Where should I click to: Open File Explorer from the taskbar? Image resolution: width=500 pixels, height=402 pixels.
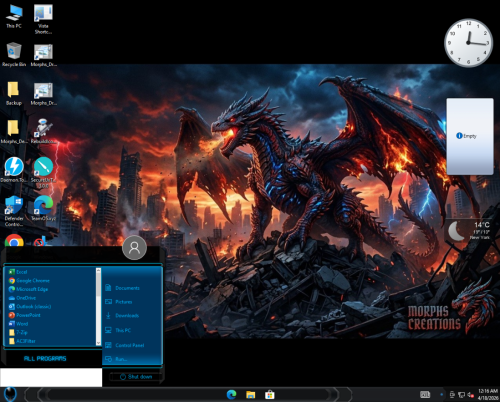[251, 395]
